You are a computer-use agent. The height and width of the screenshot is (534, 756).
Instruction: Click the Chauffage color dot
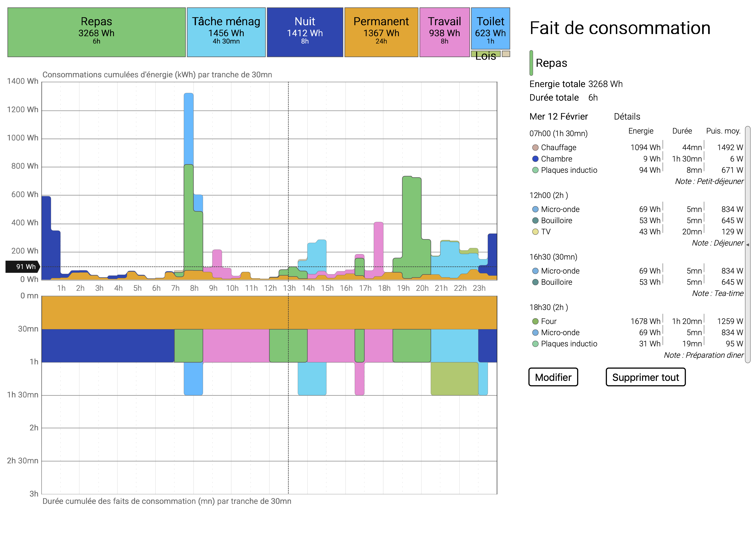[x=535, y=147]
